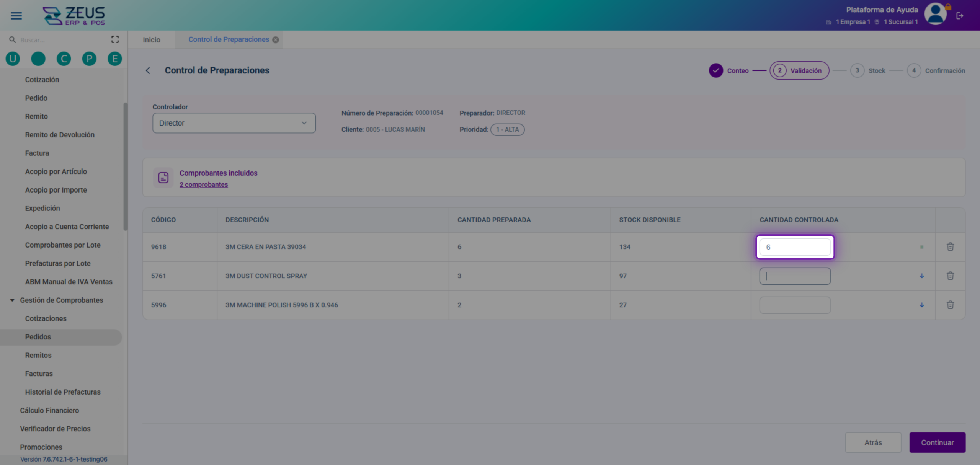Switch to Control de Preparaciones tab

point(229,39)
